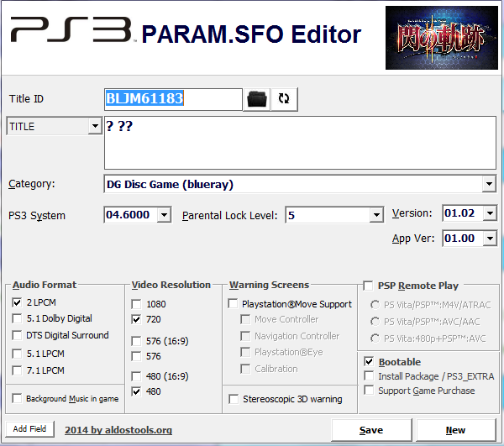This screenshot has height=446, width=504.
Task: Select PS Vita/PSP M4V/ATRAC radio option
Action: (x=375, y=305)
